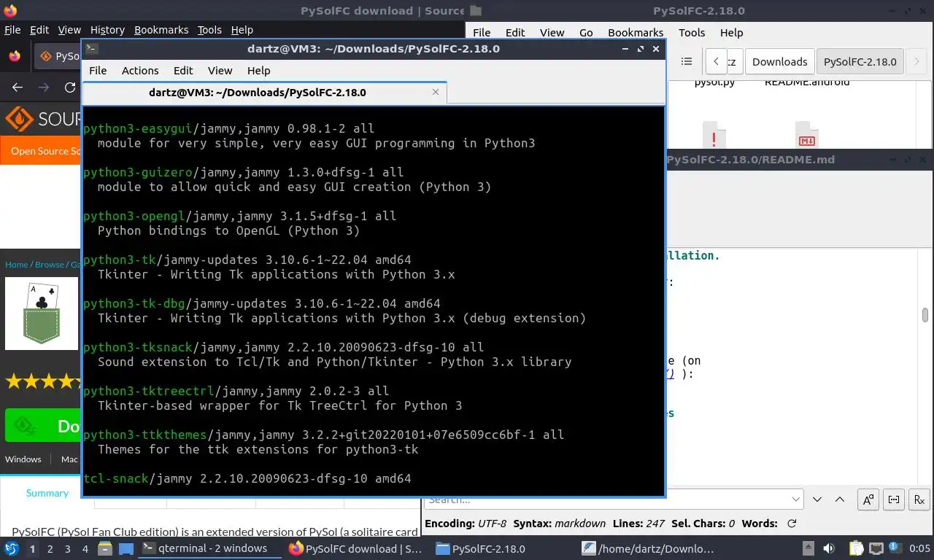The height and width of the screenshot is (560, 934).
Task: Click the find next down arrow
Action: (x=817, y=499)
